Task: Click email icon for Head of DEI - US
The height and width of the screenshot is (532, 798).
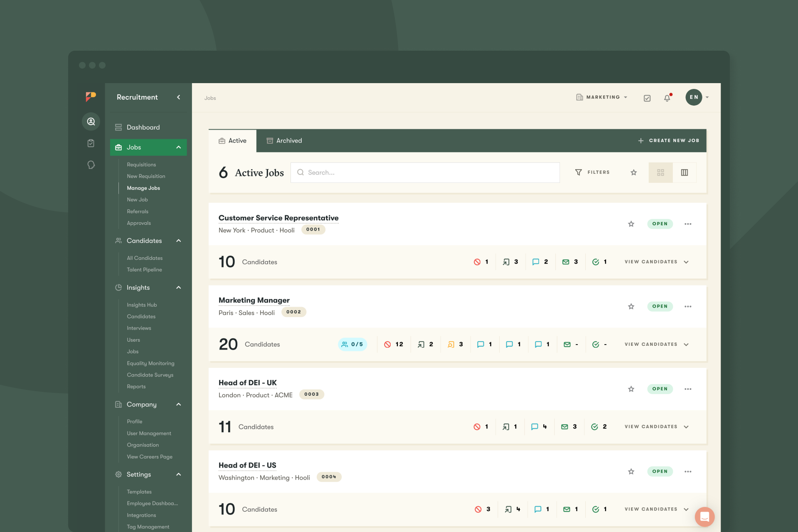Action: (x=566, y=509)
